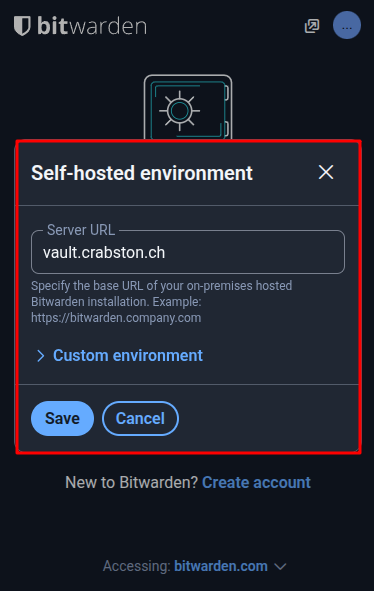The width and height of the screenshot is (374, 591).
Task: Open the account switcher avatar
Action: click(x=347, y=25)
